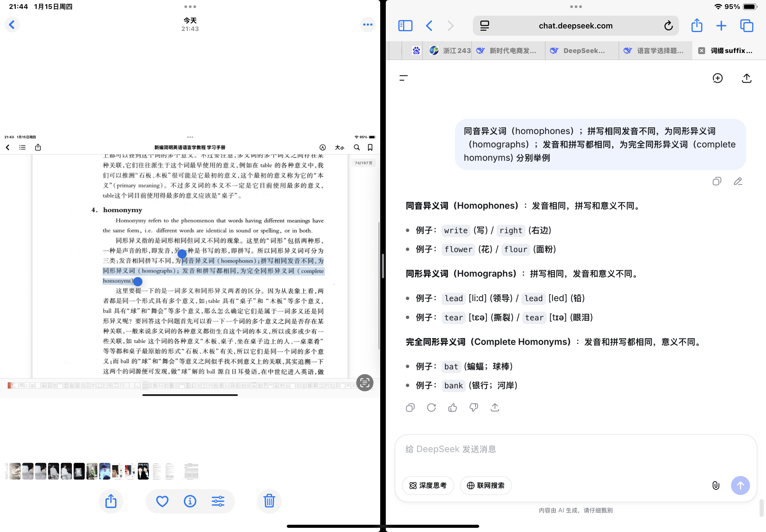
Task: Open the 大小 text size options
Action: coord(339,147)
